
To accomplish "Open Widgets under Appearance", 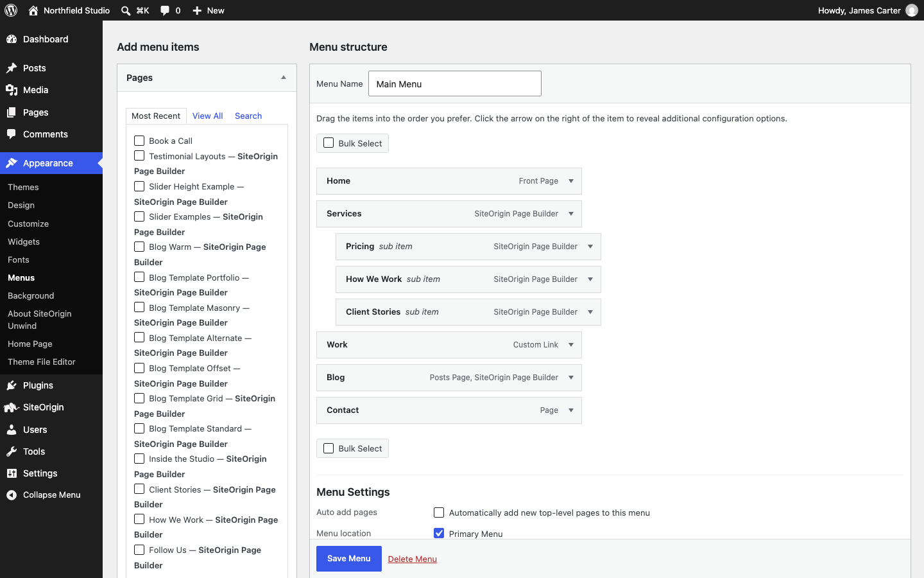I will click(x=24, y=241).
